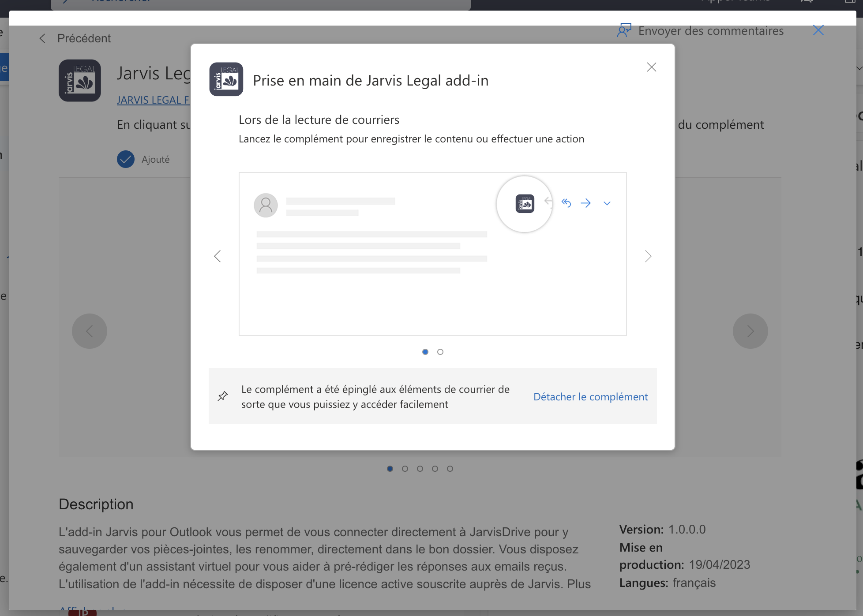Click the Jarvis Legal logo in dialog header

226,79
